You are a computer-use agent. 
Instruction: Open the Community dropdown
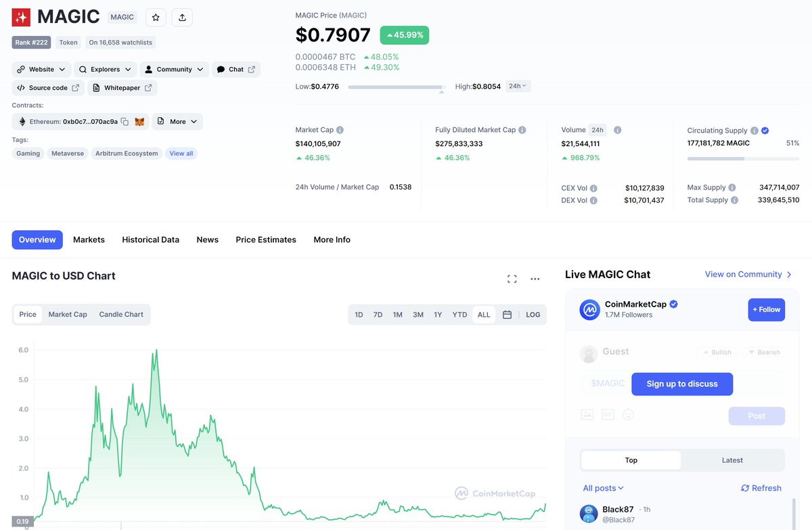[x=174, y=69]
